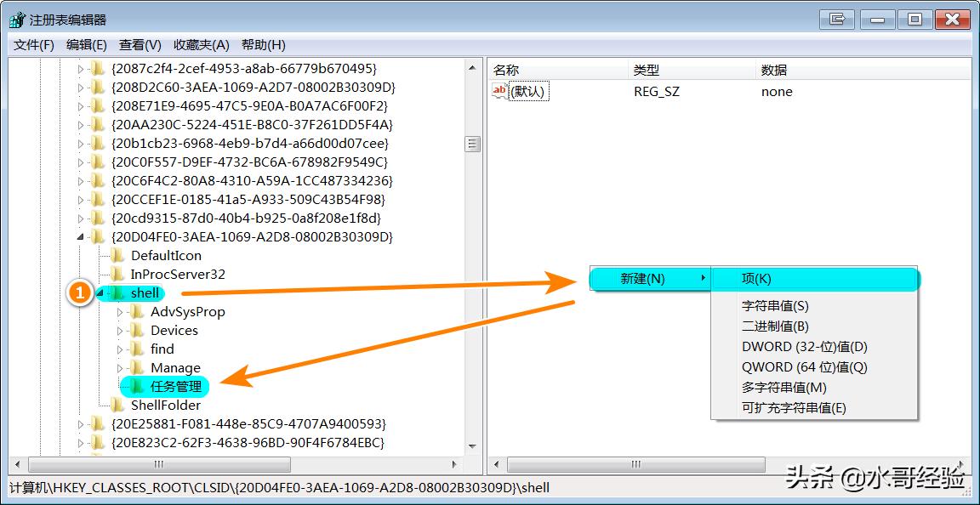Click the InProcServer32 folder icon

[x=117, y=275]
